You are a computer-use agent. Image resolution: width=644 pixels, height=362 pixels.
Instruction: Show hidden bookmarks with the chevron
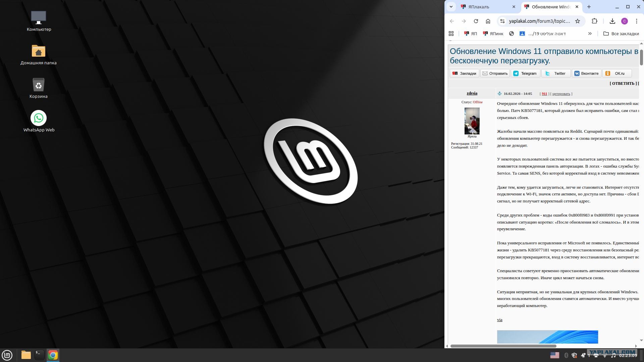(590, 34)
